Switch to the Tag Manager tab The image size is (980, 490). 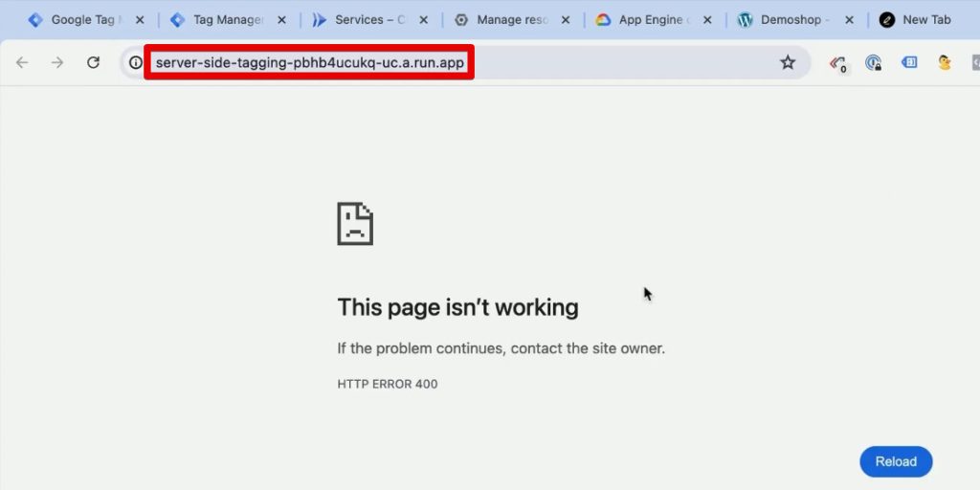pyautogui.click(x=230, y=20)
